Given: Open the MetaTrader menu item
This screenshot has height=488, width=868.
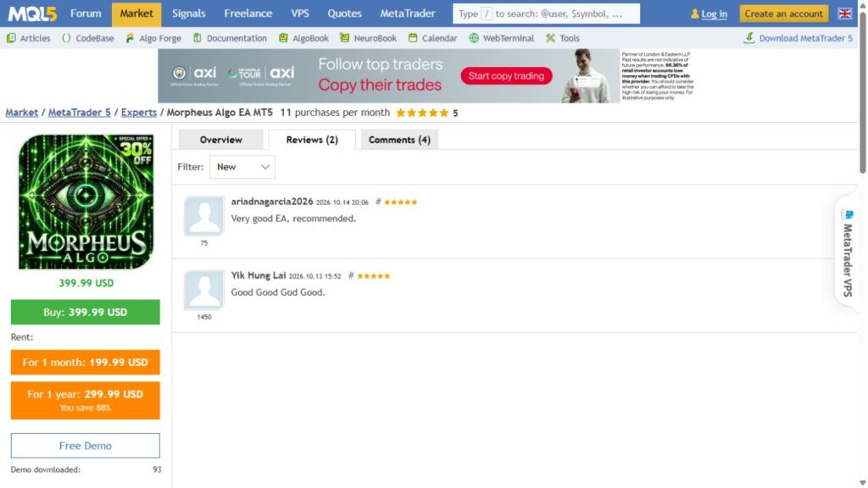Looking at the screenshot, I should [408, 14].
